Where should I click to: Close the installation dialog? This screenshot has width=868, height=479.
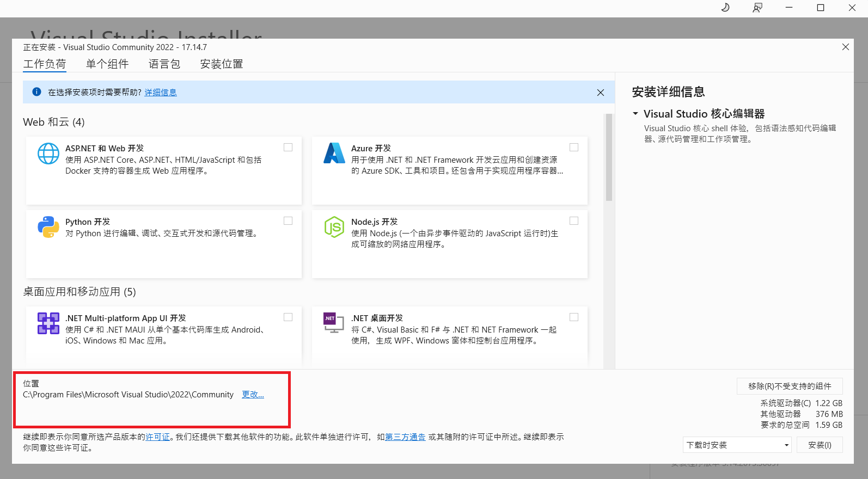pyautogui.click(x=846, y=47)
